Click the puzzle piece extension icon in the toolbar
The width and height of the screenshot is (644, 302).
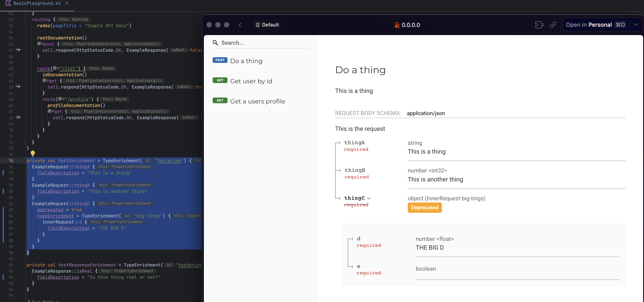539,25
